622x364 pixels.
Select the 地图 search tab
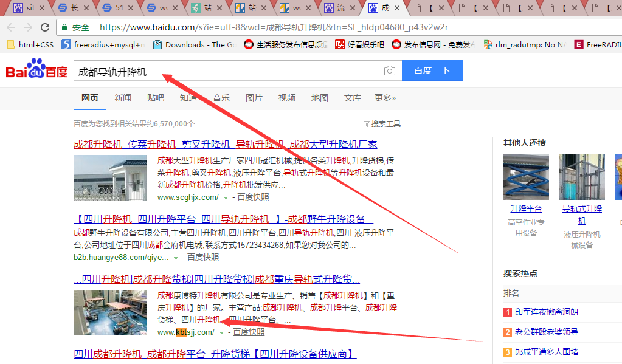coord(320,98)
